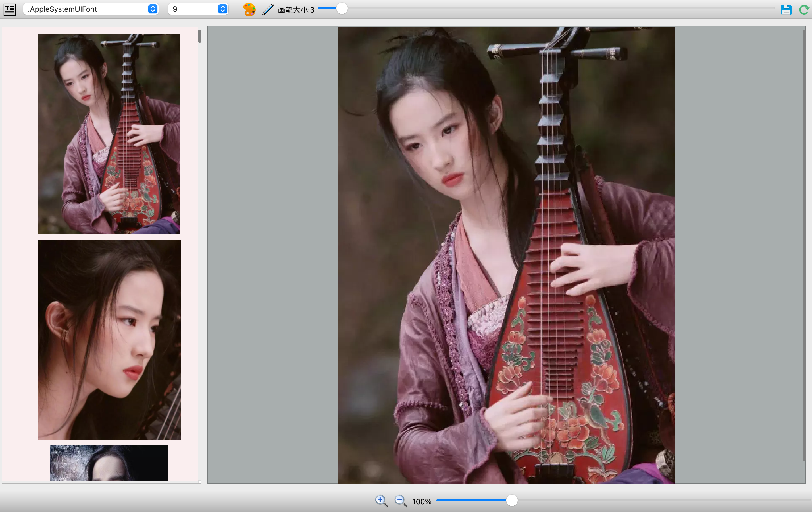Click the blue save disk icon

tap(786, 9)
